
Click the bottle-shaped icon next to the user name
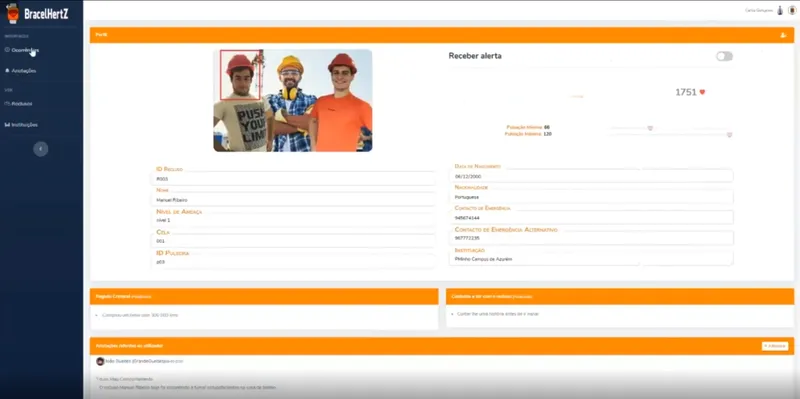coord(780,10)
